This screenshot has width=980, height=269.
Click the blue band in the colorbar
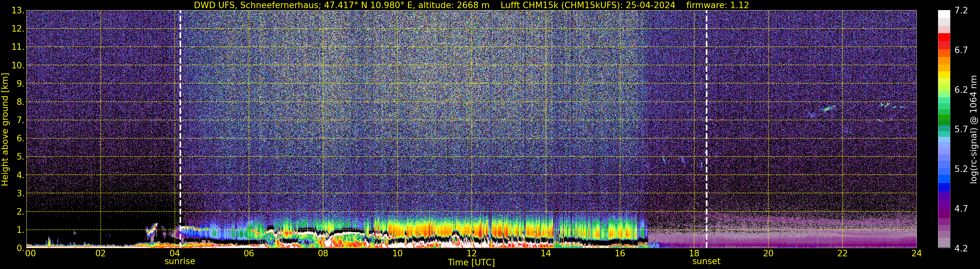pos(944,187)
